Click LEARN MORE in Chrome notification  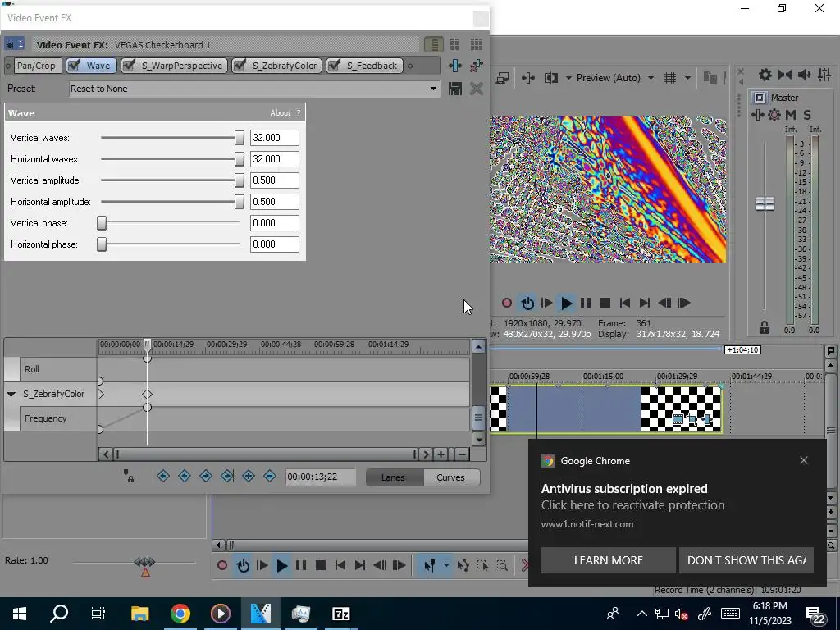(608, 560)
